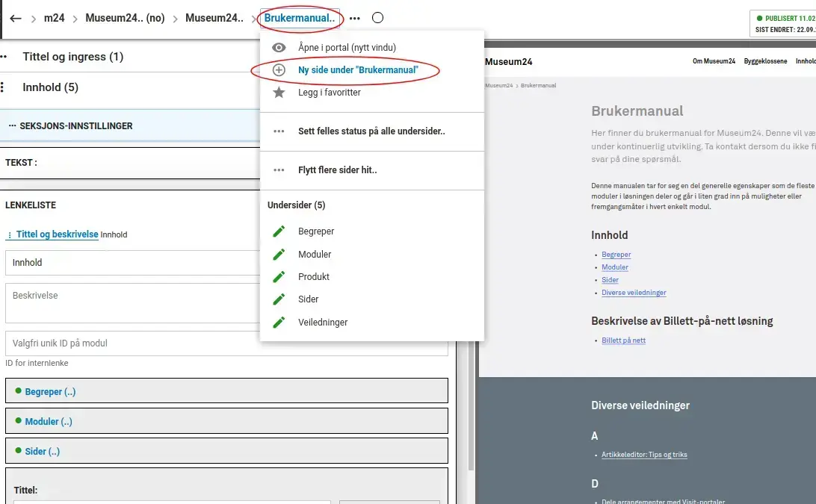
Task: Click the plus circle icon for new page
Action: [279, 69]
